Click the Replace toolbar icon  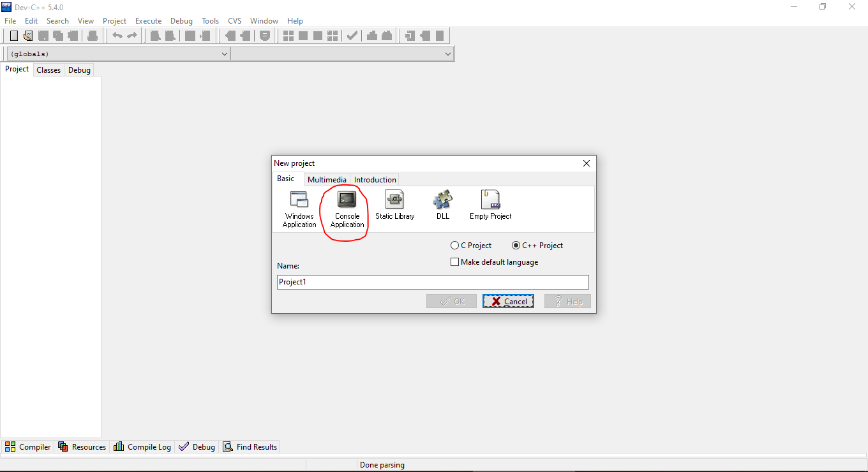tap(170, 36)
